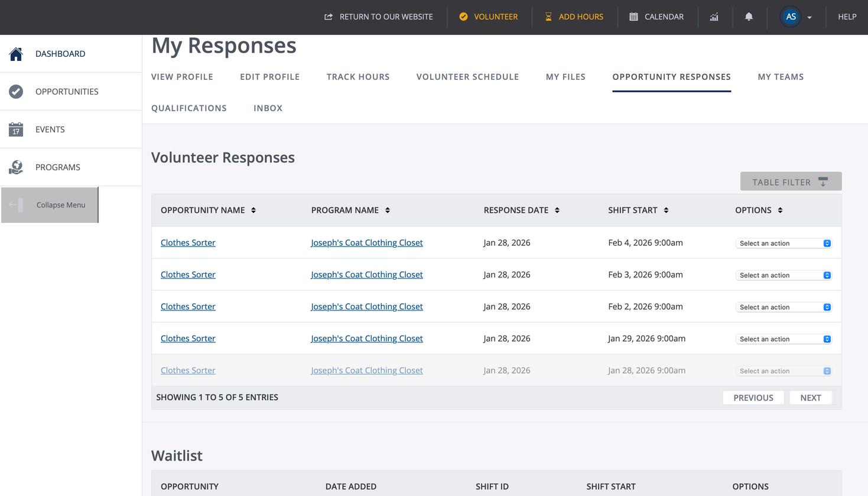
Task: Click the "Jan 29, 2026 9:00am" shift start cell
Action: tap(646, 339)
